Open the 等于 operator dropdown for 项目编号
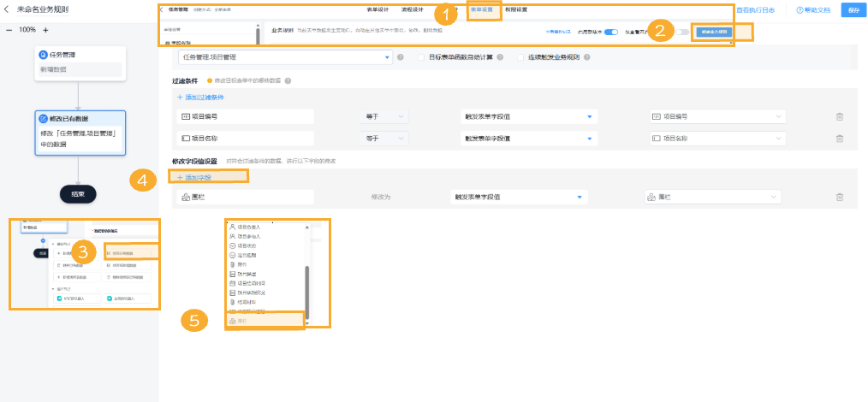Screen dimensions: 868x402 click(x=385, y=116)
